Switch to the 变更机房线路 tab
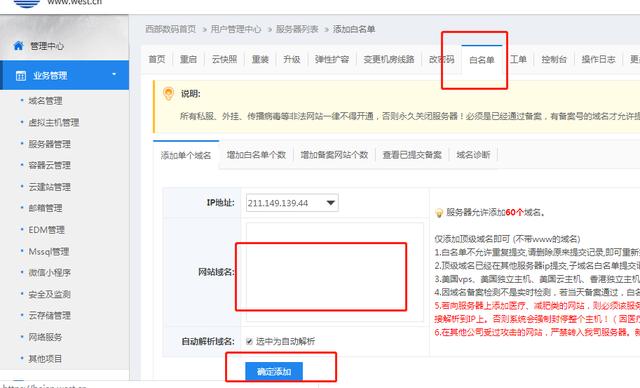640x388 pixels. coord(389,59)
